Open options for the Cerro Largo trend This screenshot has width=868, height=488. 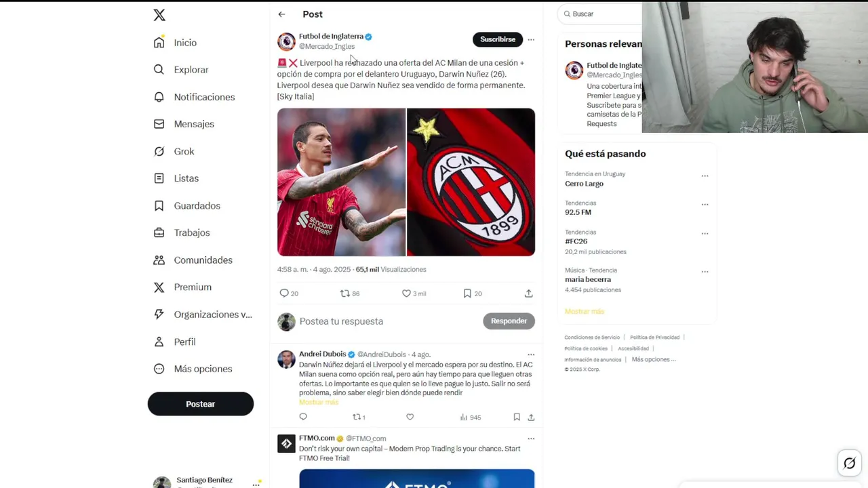click(705, 176)
